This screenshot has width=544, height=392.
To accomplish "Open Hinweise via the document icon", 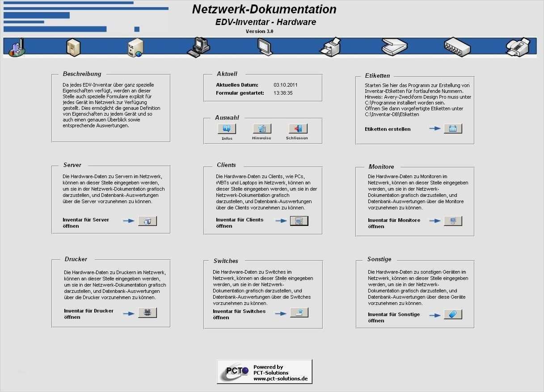I will [x=261, y=128].
